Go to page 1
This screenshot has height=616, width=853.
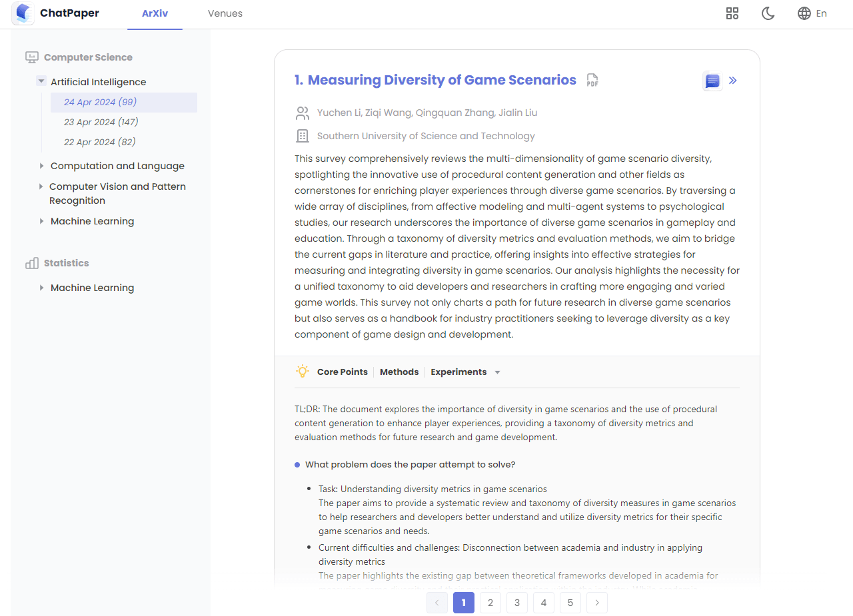coord(464,603)
